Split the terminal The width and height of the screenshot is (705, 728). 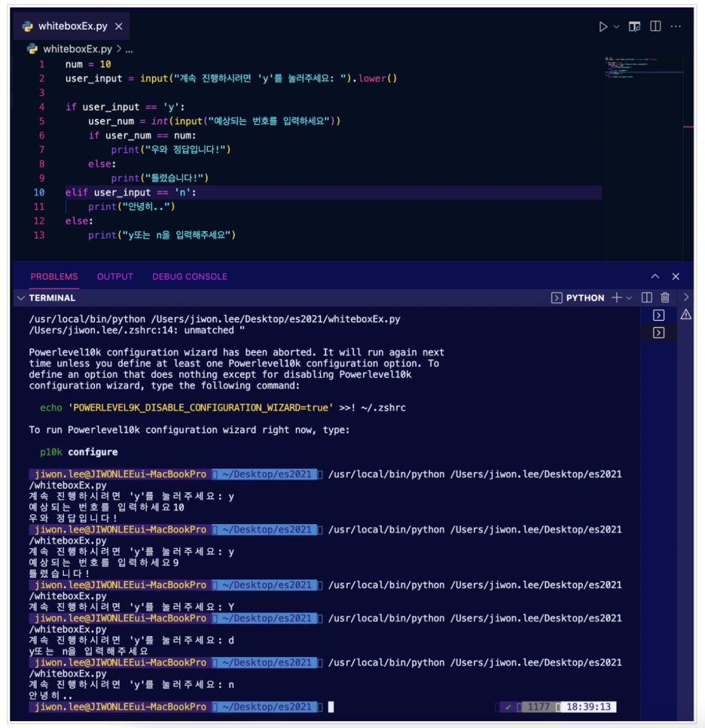[x=646, y=297]
